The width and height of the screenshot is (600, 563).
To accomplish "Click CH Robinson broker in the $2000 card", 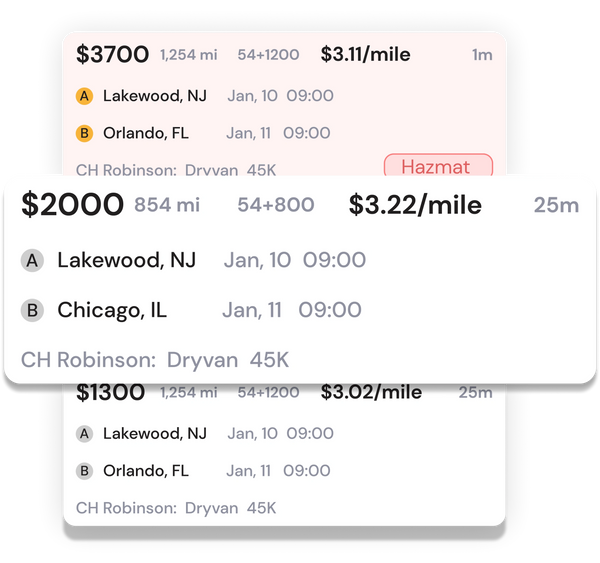I will click(x=88, y=360).
